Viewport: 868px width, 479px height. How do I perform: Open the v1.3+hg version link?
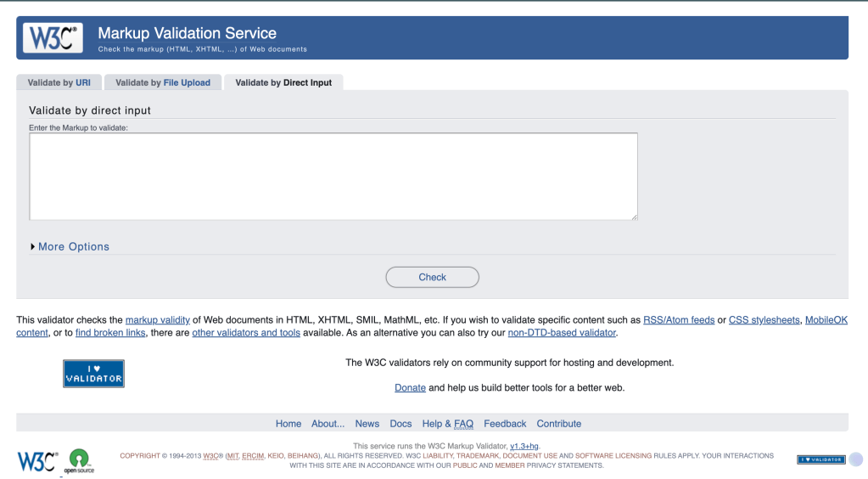524,446
